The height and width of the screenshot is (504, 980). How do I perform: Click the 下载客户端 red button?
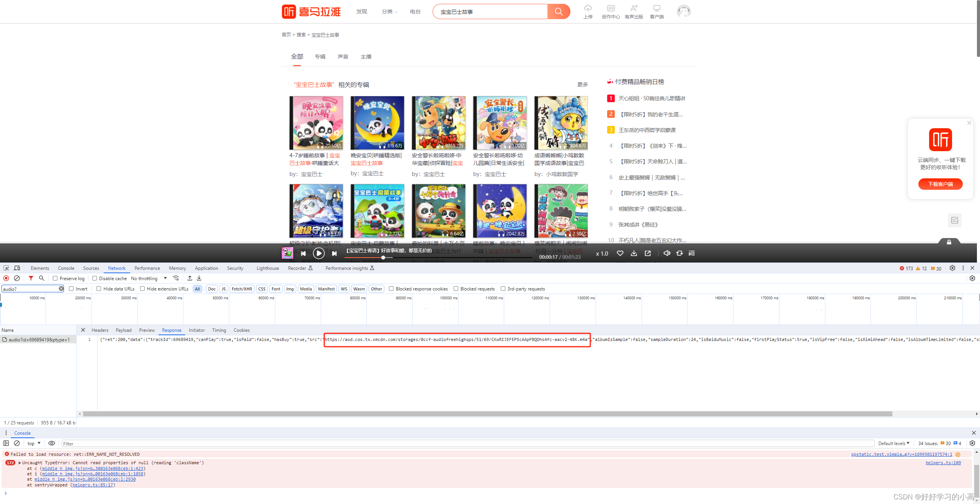click(x=940, y=184)
